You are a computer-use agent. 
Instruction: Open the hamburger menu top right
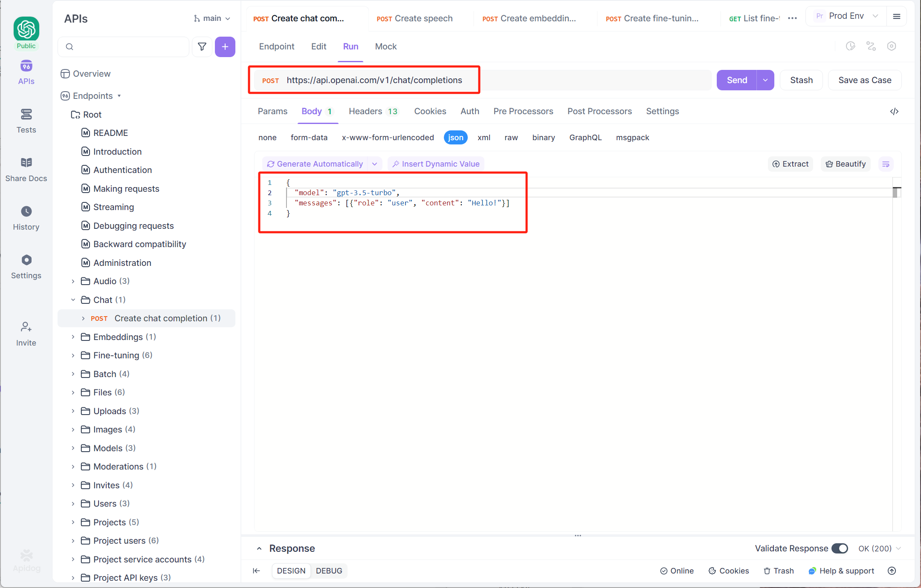(x=897, y=17)
